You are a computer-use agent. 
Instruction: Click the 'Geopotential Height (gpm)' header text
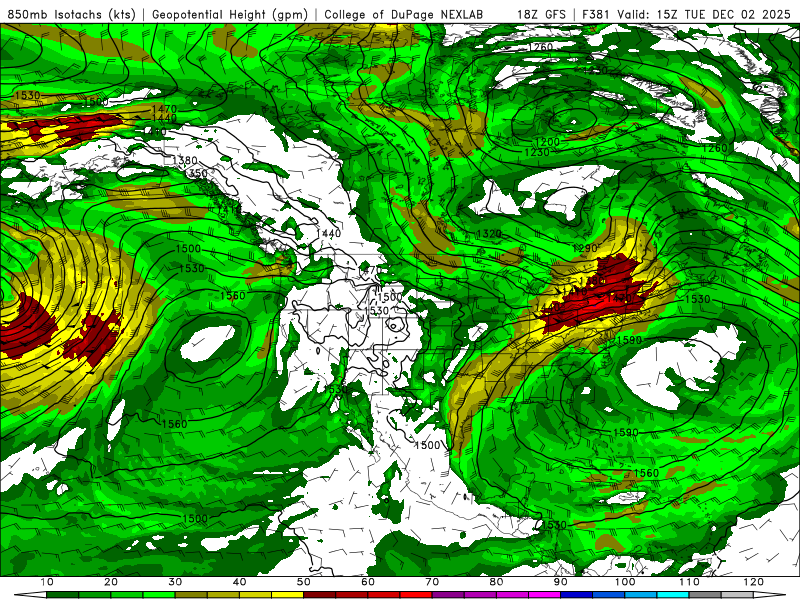[230, 14]
